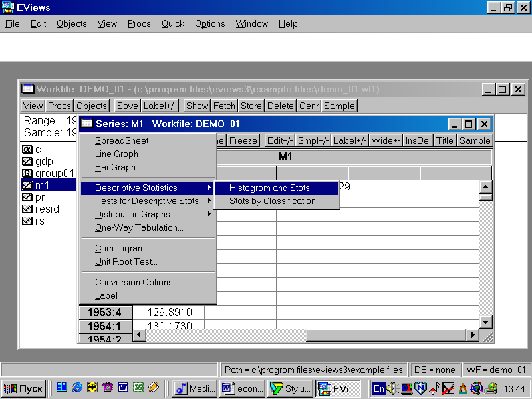The height and width of the screenshot is (399, 532).
Task: Click Store in the workfile toolbar
Action: coord(251,106)
